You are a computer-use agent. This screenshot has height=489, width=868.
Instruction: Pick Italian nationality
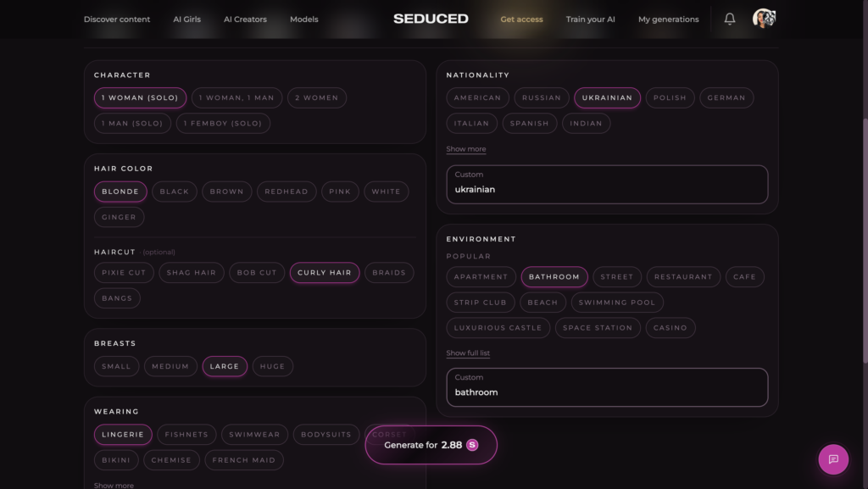tap(471, 124)
